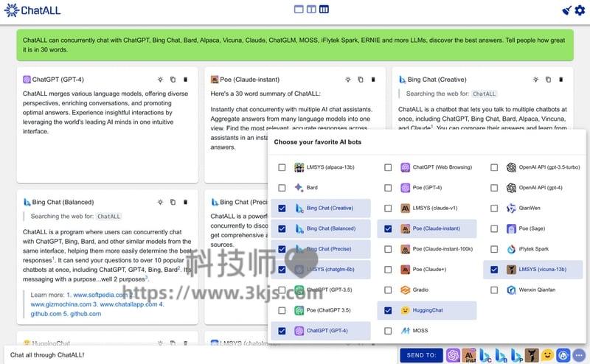Check the Poe (GPT-4) checkbox
Viewport: 590px width, 364px height.
point(388,188)
